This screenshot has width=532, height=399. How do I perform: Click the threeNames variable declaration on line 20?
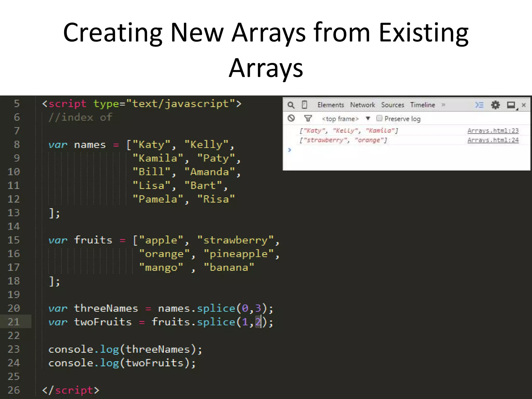(161, 308)
